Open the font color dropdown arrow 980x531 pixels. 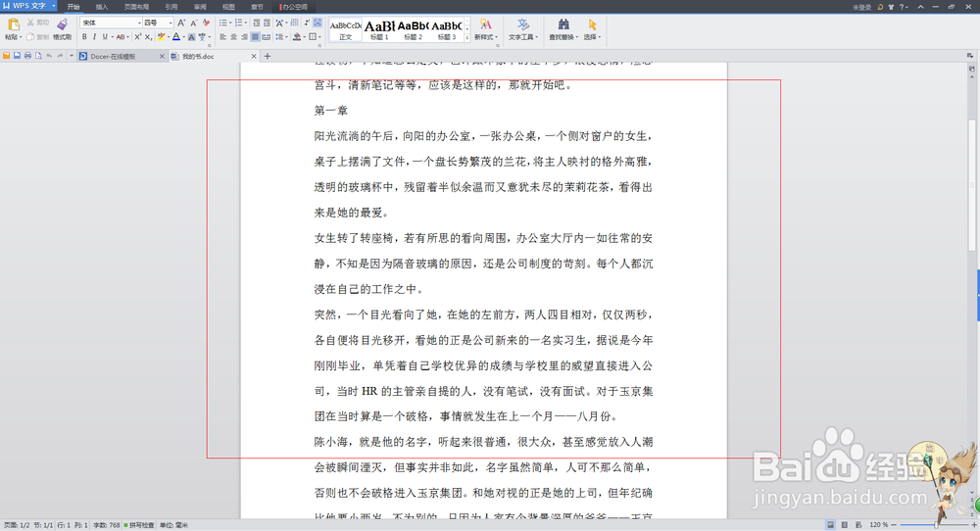pyautogui.click(x=184, y=37)
